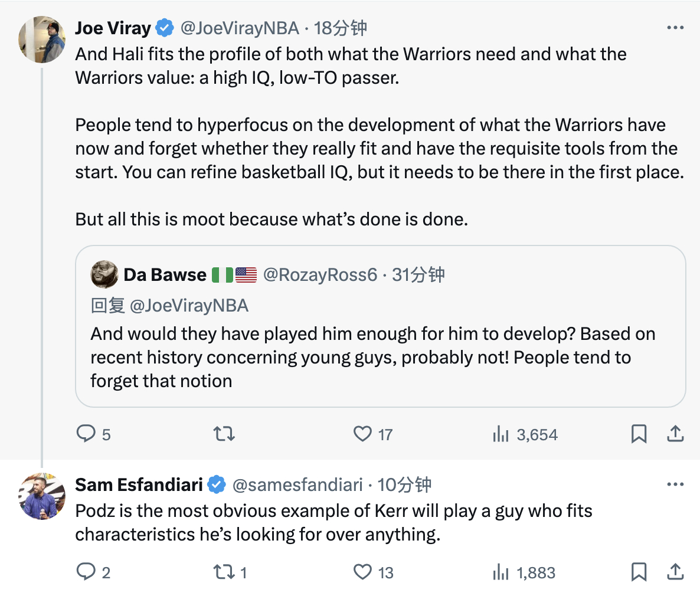This screenshot has height=596, width=700.
Task: Open @samesfandiari profile handle
Action: click(x=297, y=484)
